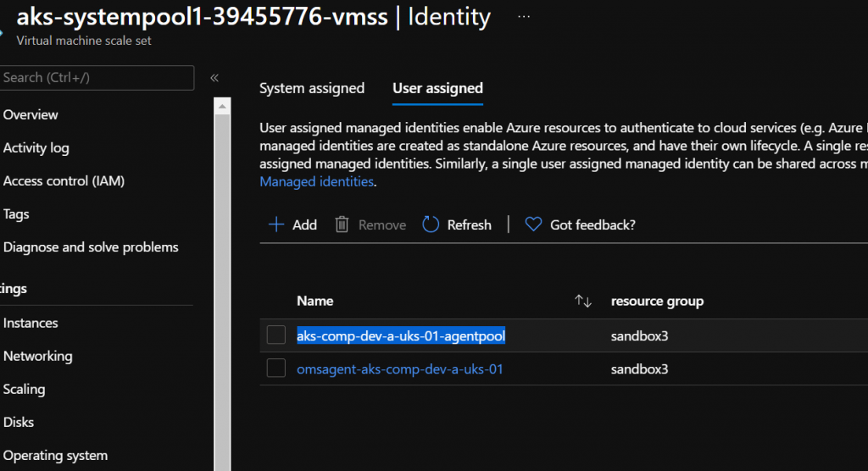Click the Add plus icon
868x471 pixels.
276,224
